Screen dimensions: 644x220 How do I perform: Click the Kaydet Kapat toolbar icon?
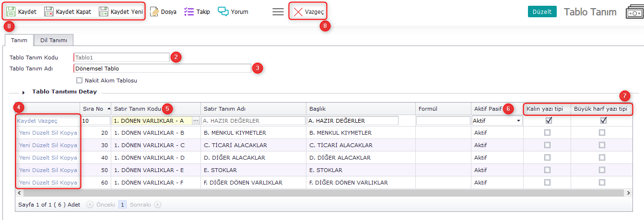49,12
